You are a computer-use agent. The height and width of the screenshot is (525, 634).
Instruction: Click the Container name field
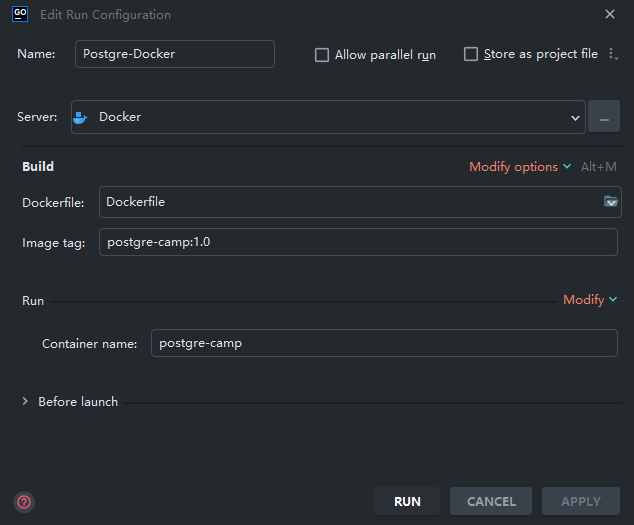coord(384,343)
